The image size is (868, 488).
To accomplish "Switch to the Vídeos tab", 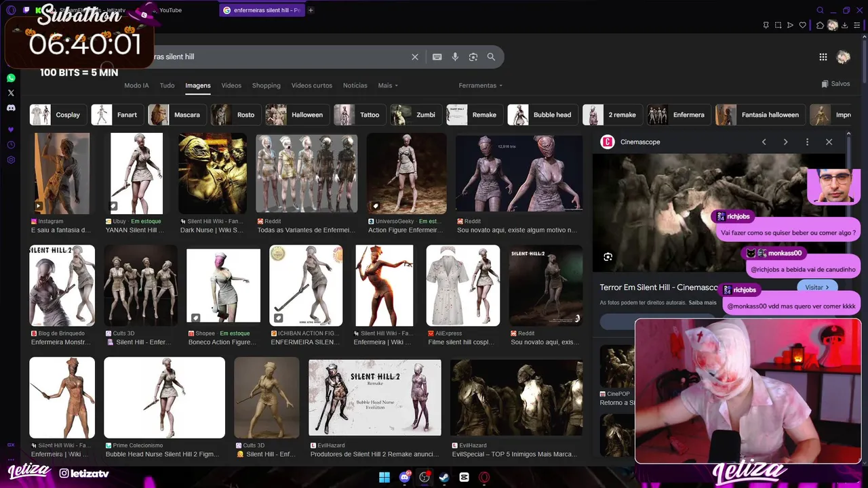I will pyautogui.click(x=231, y=85).
